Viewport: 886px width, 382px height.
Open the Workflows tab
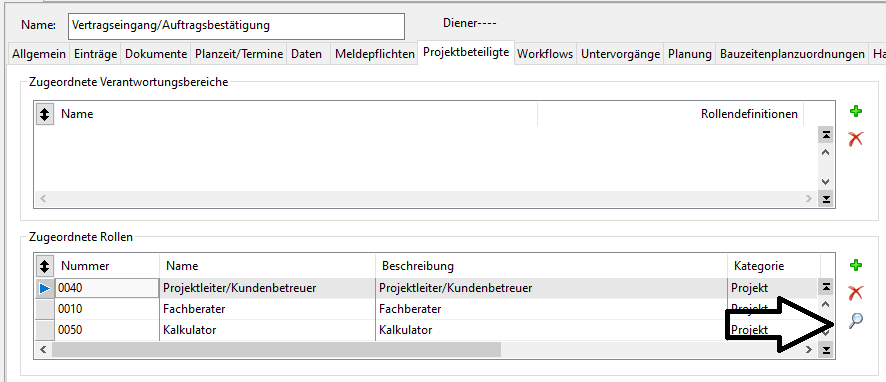[x=545, y=54]
